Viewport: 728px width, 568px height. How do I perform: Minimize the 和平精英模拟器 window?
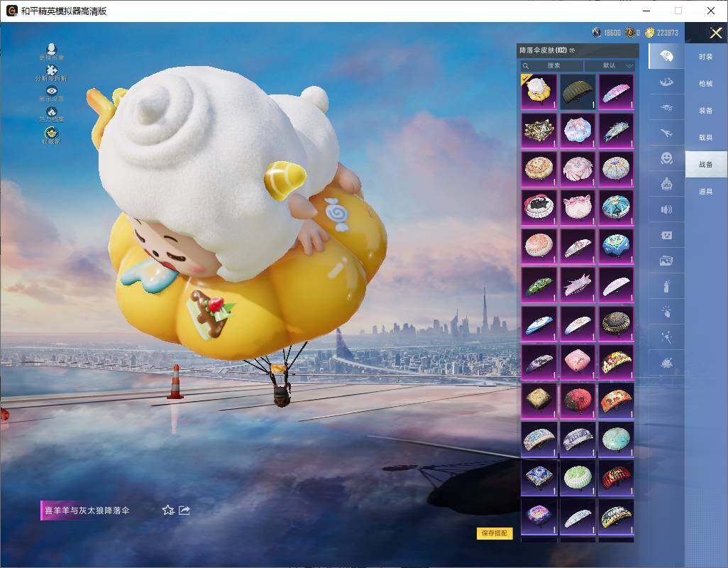[x=646, y=11]
